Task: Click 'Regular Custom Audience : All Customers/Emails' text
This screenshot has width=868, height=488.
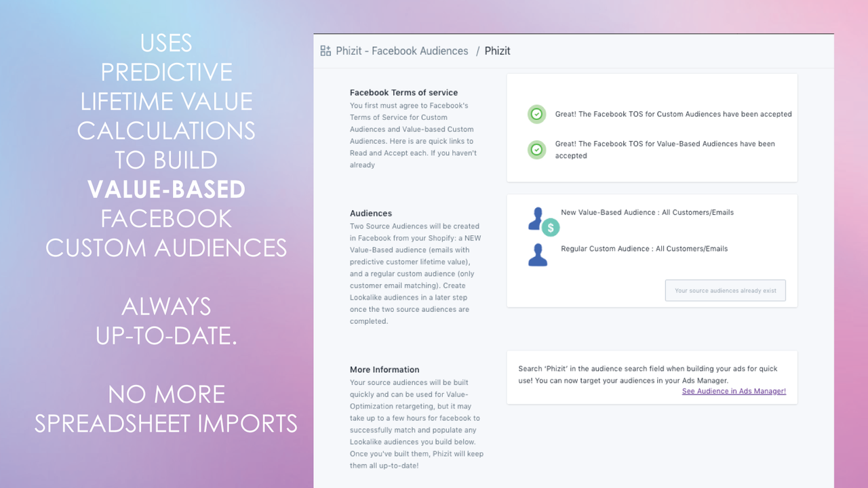Action: (644, 249)
